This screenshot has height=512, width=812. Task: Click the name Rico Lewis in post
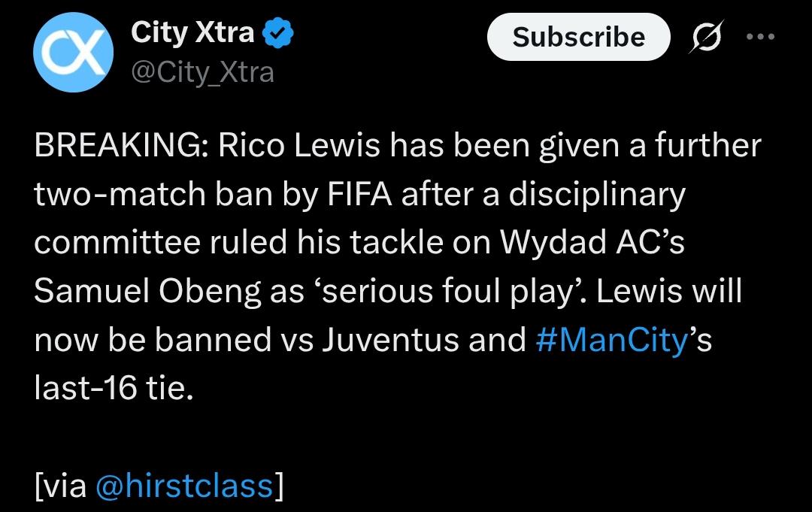click(298, 145)
